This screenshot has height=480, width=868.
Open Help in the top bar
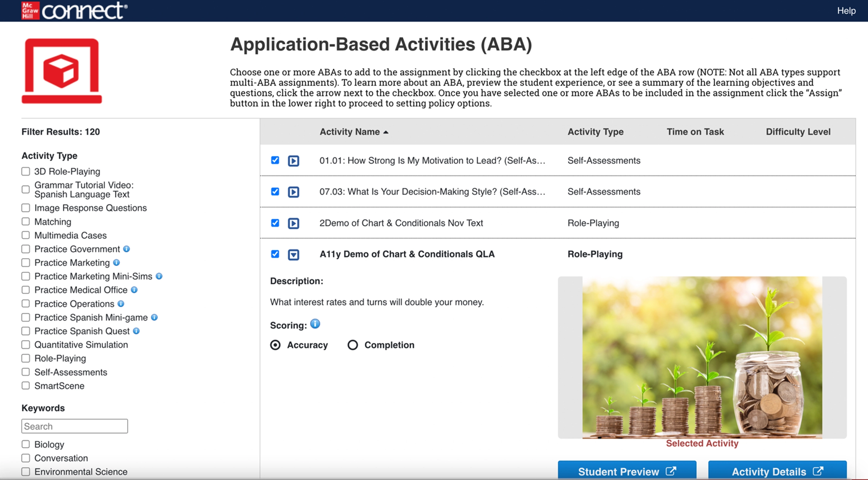pyautogui.click(x=846, y=11)
